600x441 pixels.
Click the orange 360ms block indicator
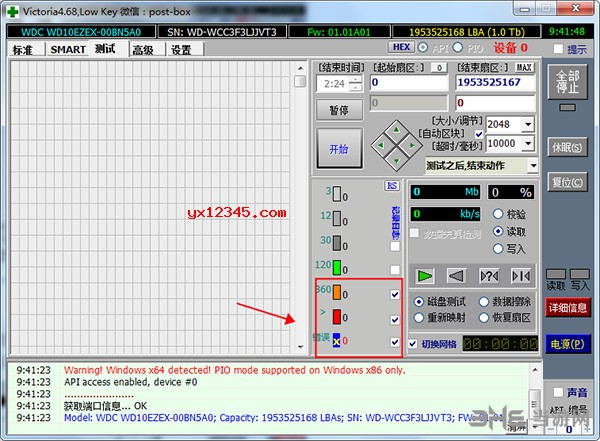coord(337,292)
